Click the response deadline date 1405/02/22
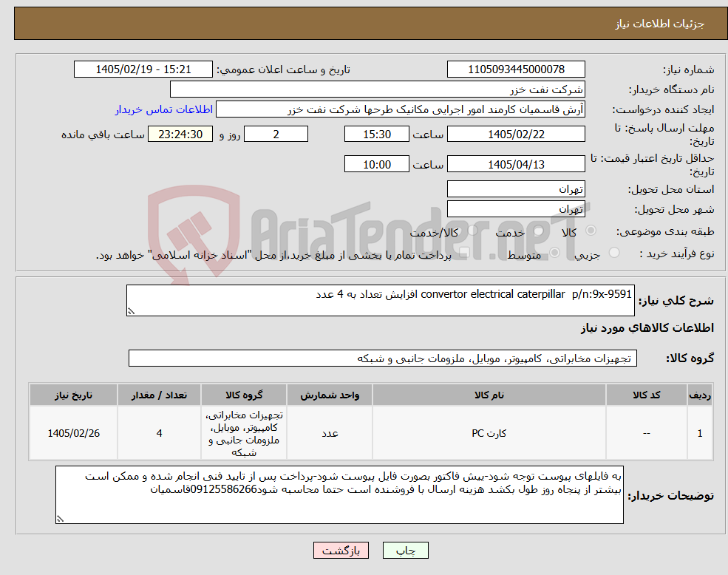Image resolution: width=728 pixels, height=575 pixels. click(x=516, y=135)
